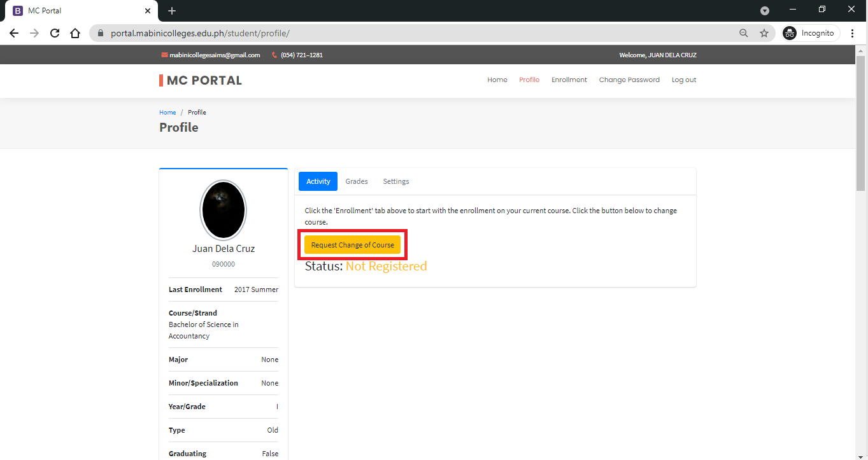This screenshot has height=460, width=868.
Task: Open the zoom magnifier icon in address bar
Action: 743,33
